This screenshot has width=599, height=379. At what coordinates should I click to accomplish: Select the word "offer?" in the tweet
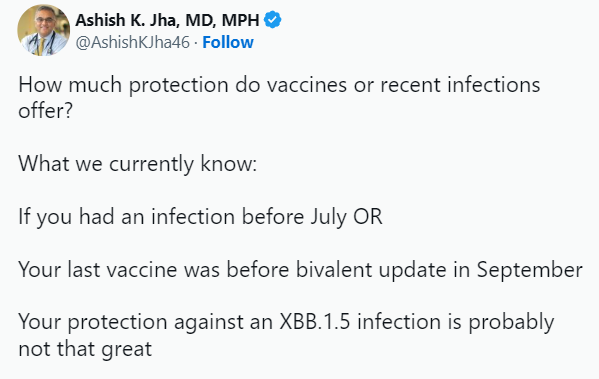pos(45,111)
